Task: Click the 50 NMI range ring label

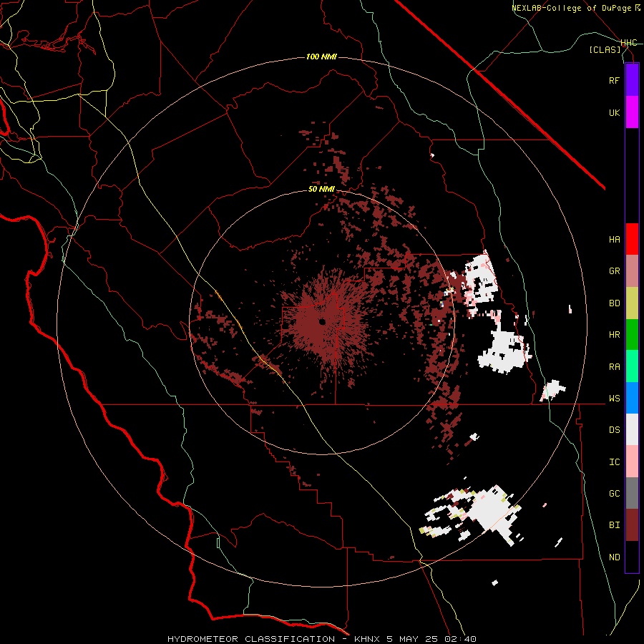Action: click(x=321, y=190)
